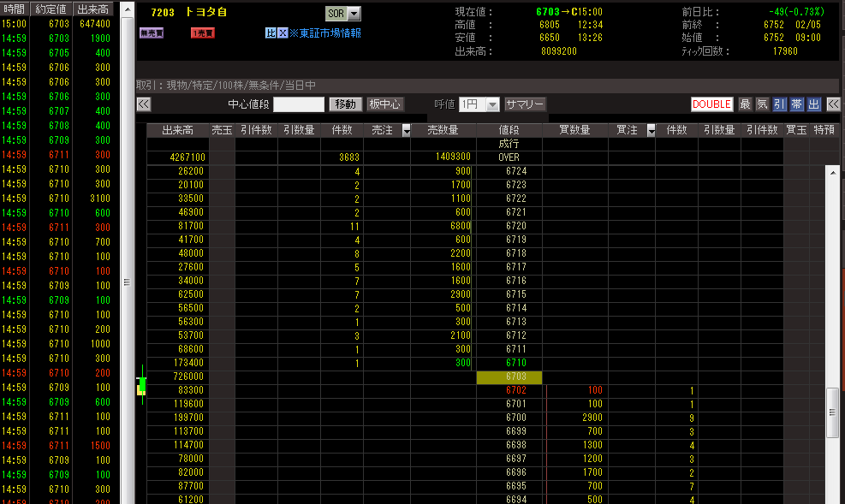Click the 7203 トヨタ自 stock name
This screenshot has width=845, height=504.
189,12
